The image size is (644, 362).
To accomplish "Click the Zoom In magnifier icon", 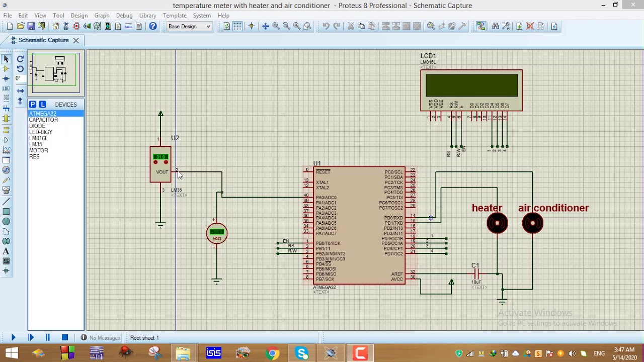I will point(276,26).
